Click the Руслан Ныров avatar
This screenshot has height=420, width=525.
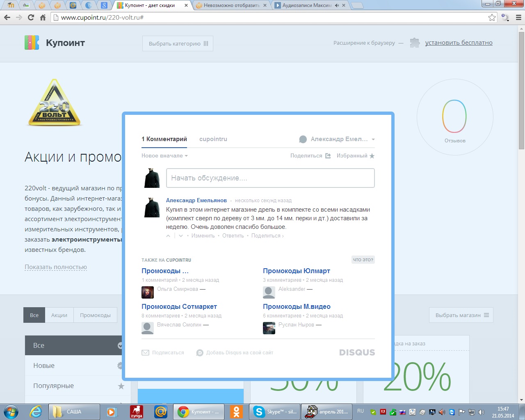pos(269,328)
